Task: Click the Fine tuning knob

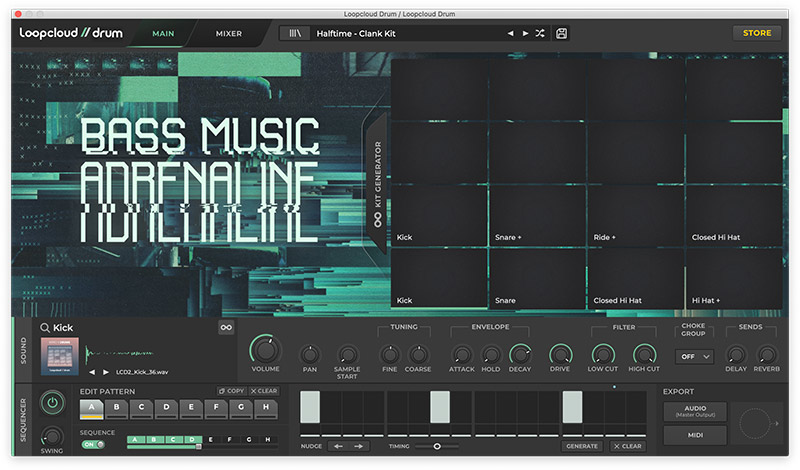Action: coord(390,354)
